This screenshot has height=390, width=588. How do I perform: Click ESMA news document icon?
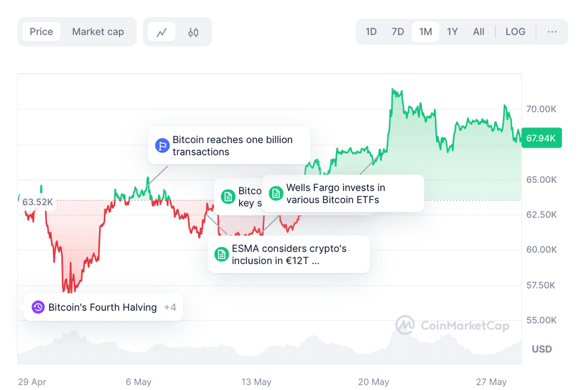pos(221,254)
